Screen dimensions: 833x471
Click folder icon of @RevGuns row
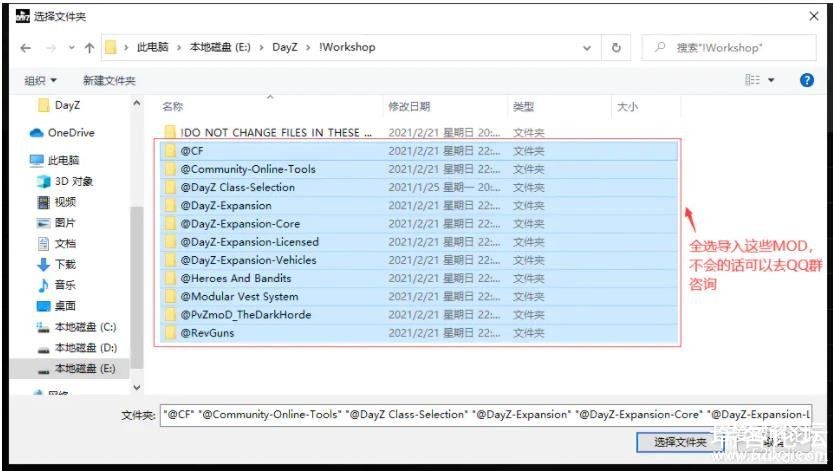click(170, 333)
